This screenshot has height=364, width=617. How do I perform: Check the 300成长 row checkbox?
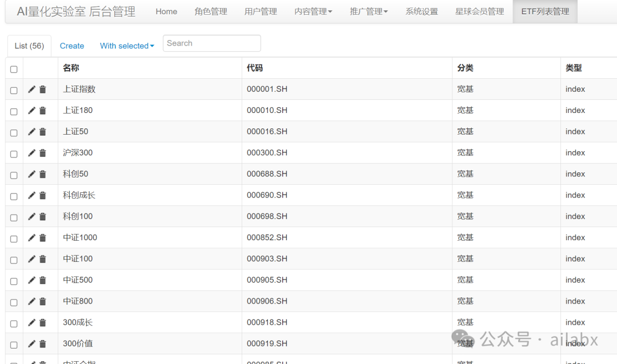14,324
